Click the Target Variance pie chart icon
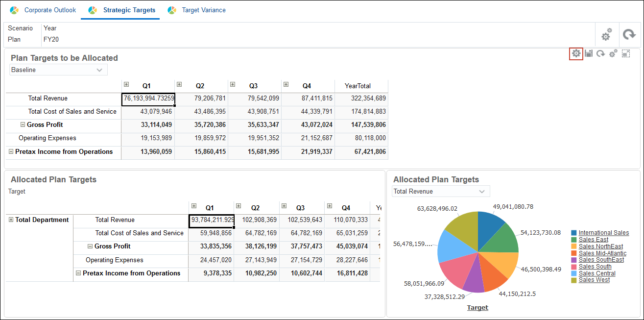This screenshot has height=320, width=644. point(172,10)
